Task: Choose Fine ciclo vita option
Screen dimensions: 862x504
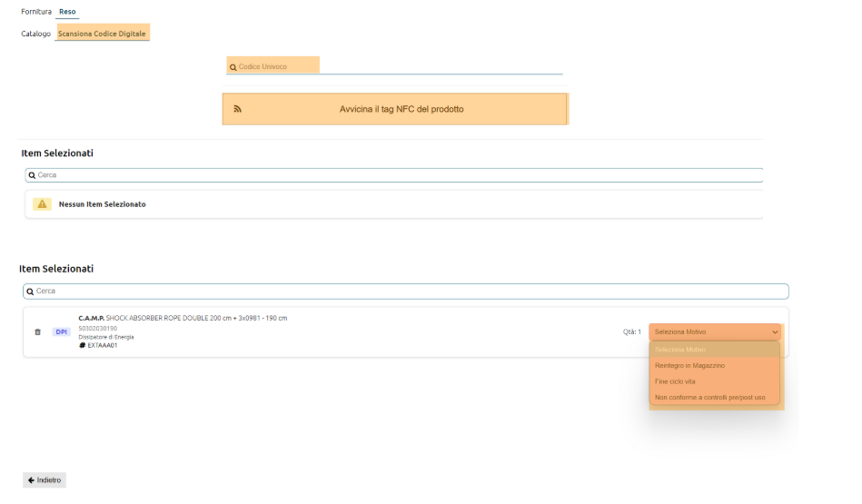Action: click(x=715, y=381)
